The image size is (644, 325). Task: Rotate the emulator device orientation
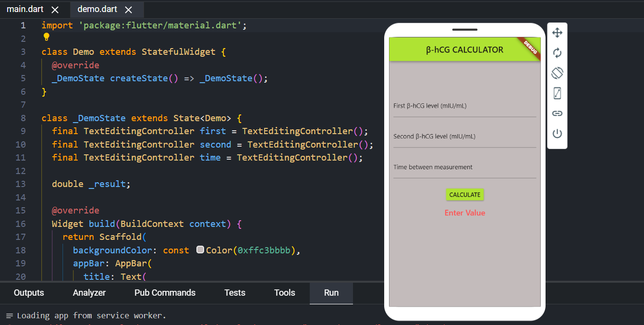pos(557,73)
